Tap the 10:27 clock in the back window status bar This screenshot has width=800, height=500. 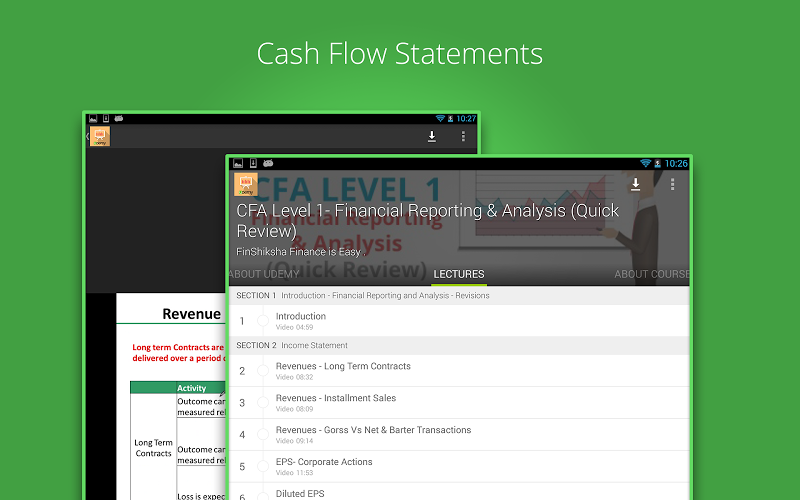click(466, 118)
